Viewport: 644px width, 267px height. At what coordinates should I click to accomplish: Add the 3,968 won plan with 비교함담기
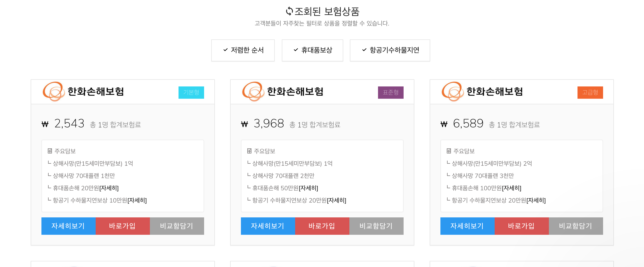376,226
